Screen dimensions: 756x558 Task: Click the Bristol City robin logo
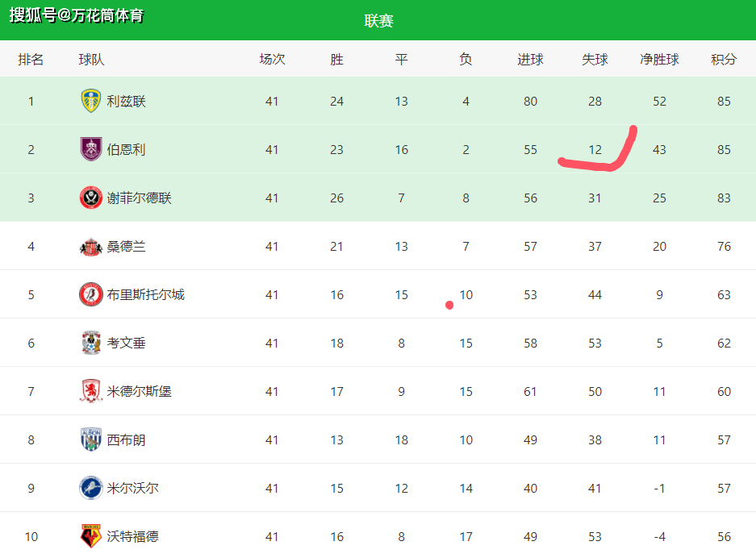(x=90, y=294)
